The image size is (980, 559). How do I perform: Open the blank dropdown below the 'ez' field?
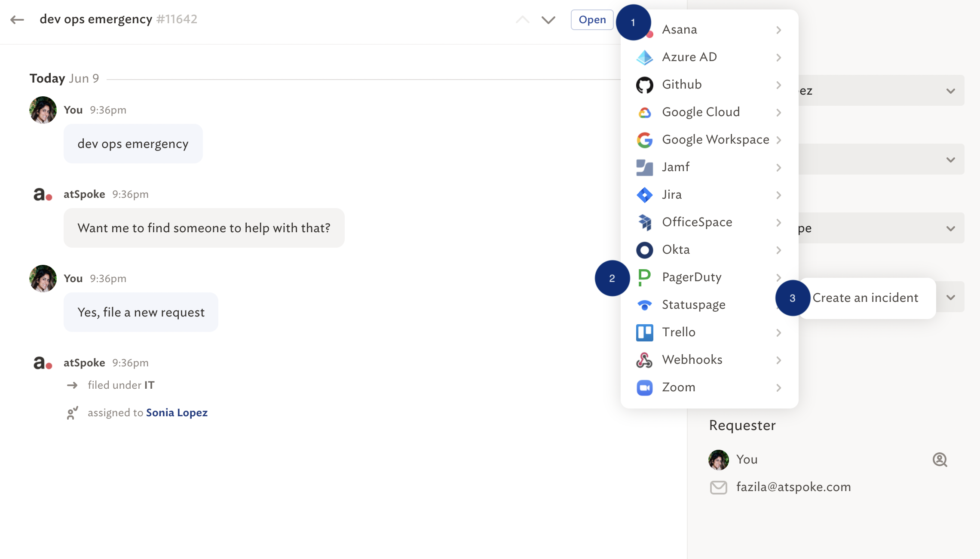(x=881, y=160)
